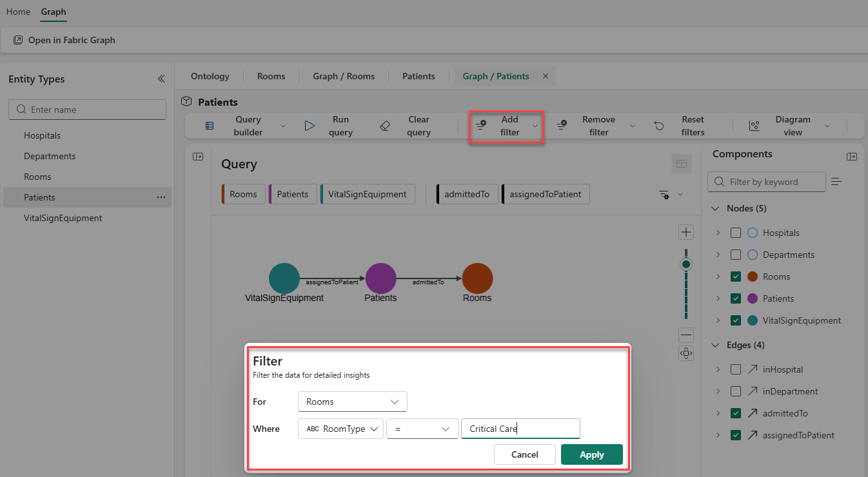Click the table layout icon beside Query heading
The width and height of the screenshot is (868, 477).
click(x=681, y=164)
